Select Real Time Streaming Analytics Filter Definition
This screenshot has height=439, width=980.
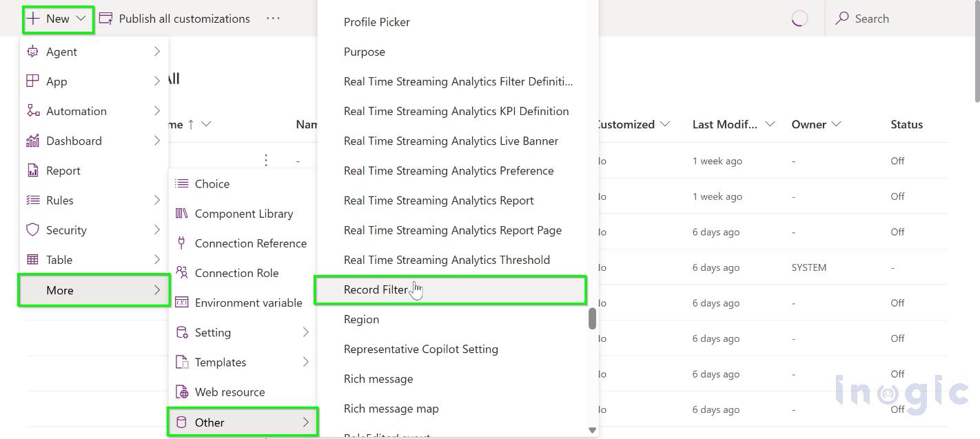(458, 81)
